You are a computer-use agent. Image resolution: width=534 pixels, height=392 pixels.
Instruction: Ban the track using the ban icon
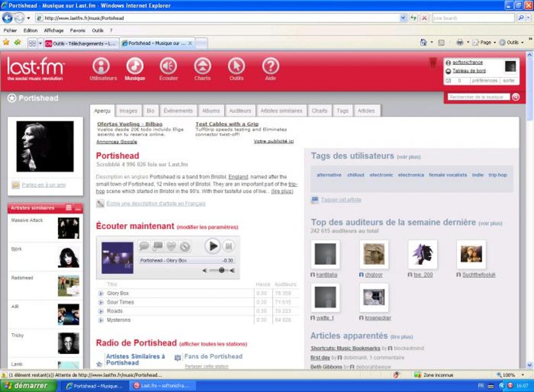pyautogui.click(x=186, y=246)
